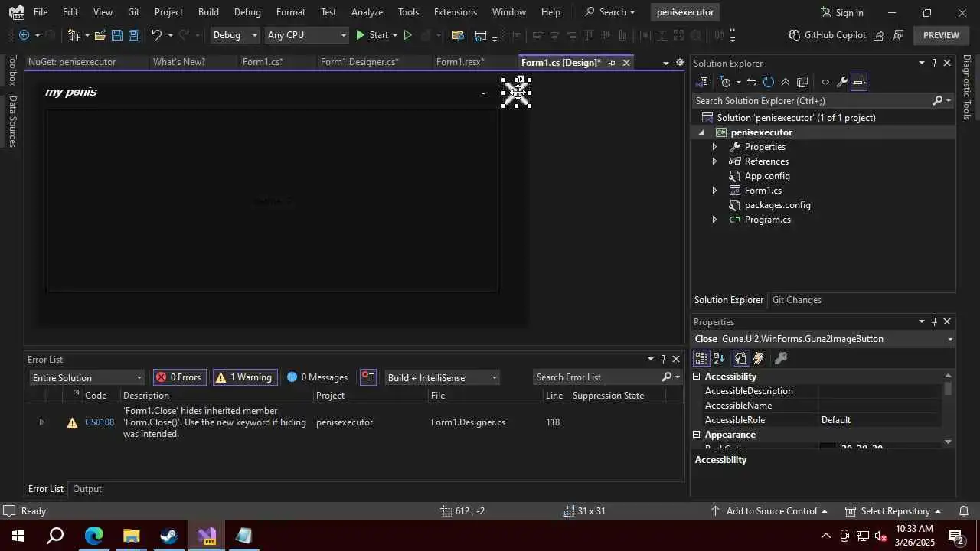The width and height of the screenshot is (980, 551).
Task: Open the Extensions menu
Action: click(455, 12)
